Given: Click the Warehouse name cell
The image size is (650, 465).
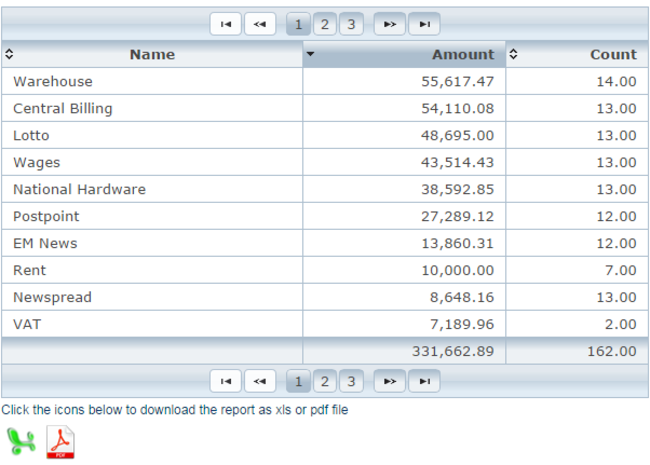Looking at the screenshot, I should tap(152, 81).
